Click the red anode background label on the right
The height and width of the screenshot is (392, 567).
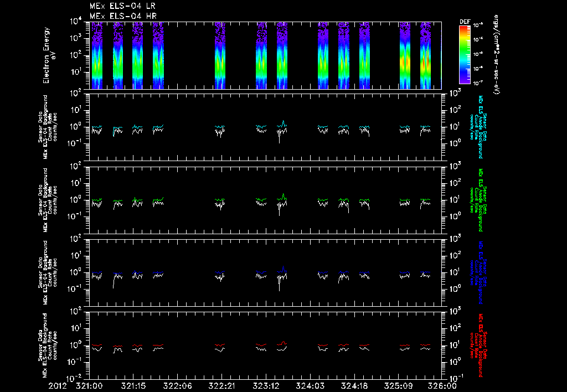point(478,345)
